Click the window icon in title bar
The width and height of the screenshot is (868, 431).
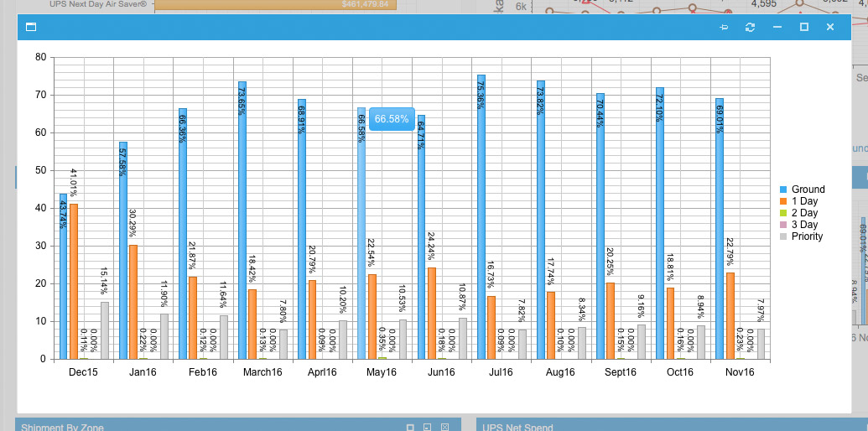[x=31, y=28]
